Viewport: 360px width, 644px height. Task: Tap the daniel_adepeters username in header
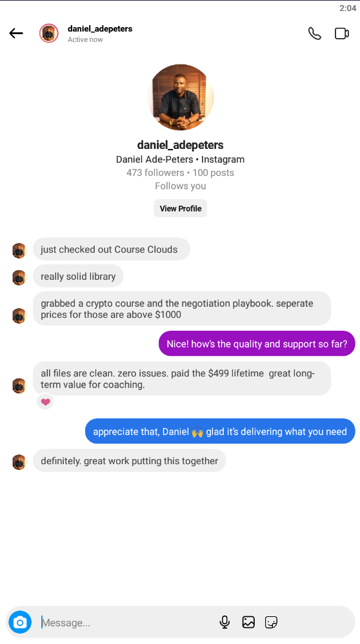coord(100,29)
